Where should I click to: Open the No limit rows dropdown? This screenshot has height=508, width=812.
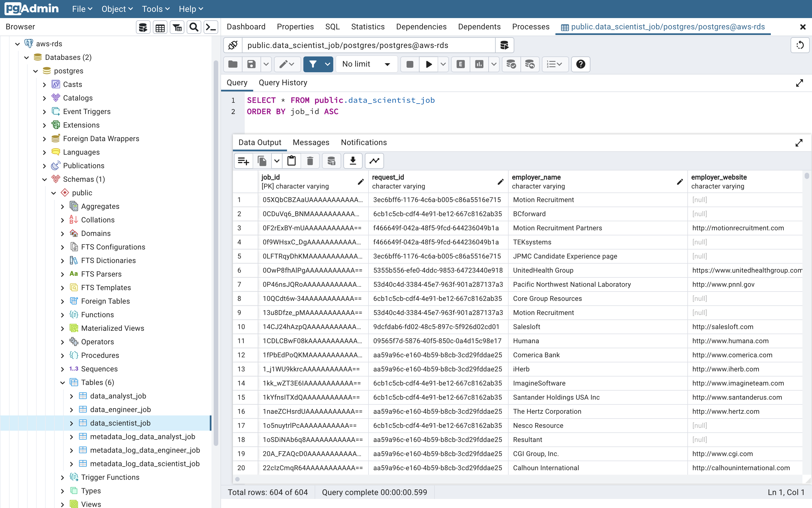pos(367,64)
